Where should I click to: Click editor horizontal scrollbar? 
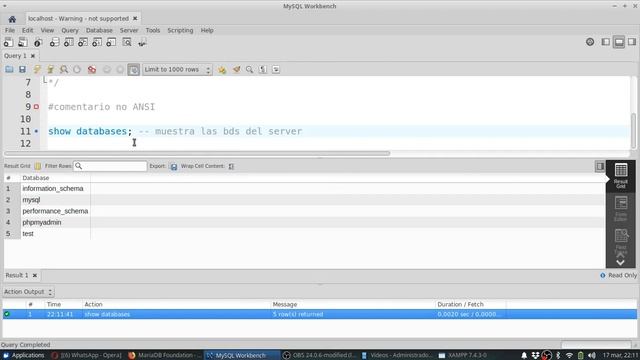pos(197,153)
